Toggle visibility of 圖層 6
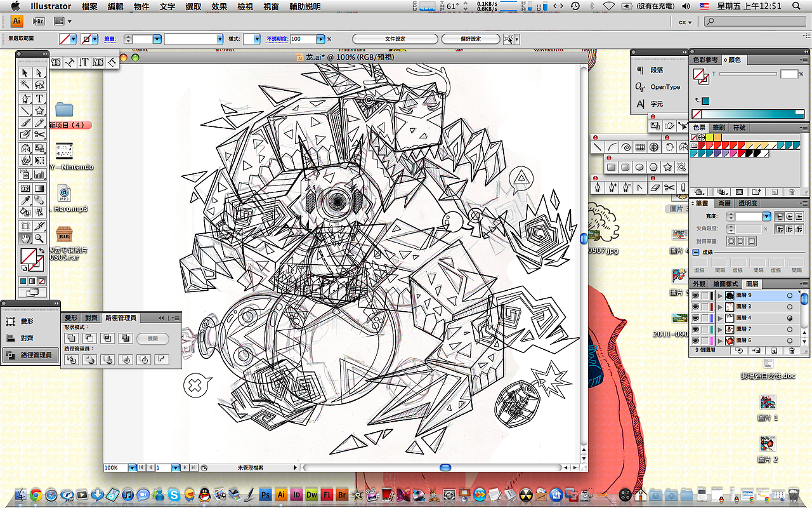812x508 pixels. coord(695,341)
